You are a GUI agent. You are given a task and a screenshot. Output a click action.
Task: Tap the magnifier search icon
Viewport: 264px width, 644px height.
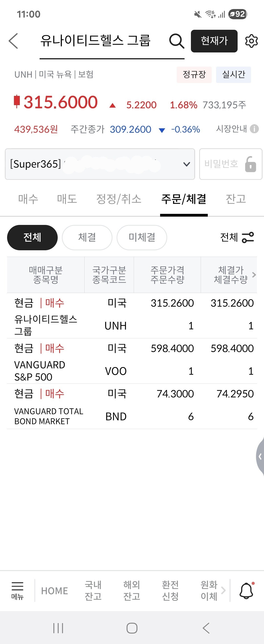(176, 41)
